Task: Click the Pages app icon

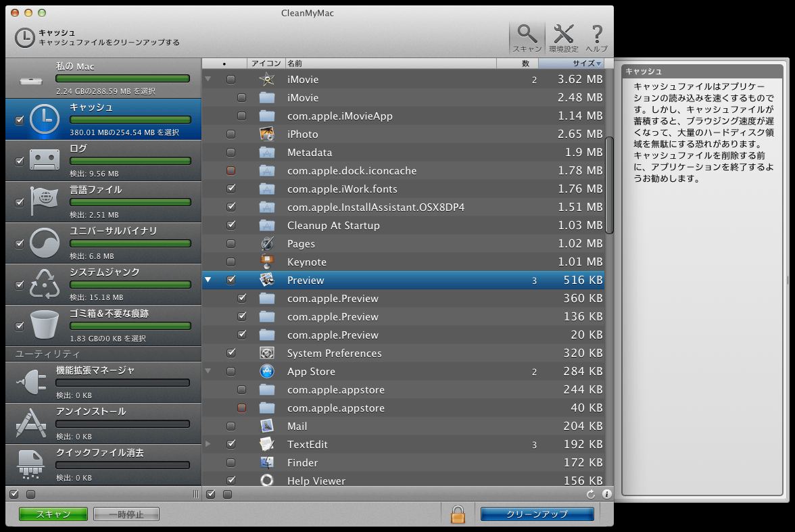Action: 266,243
